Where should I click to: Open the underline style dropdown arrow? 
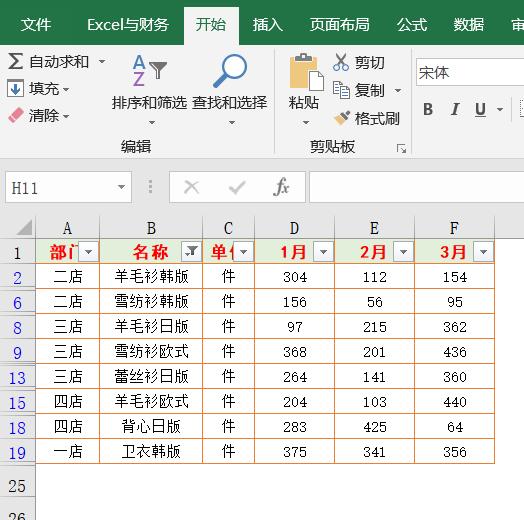[500, 109]
